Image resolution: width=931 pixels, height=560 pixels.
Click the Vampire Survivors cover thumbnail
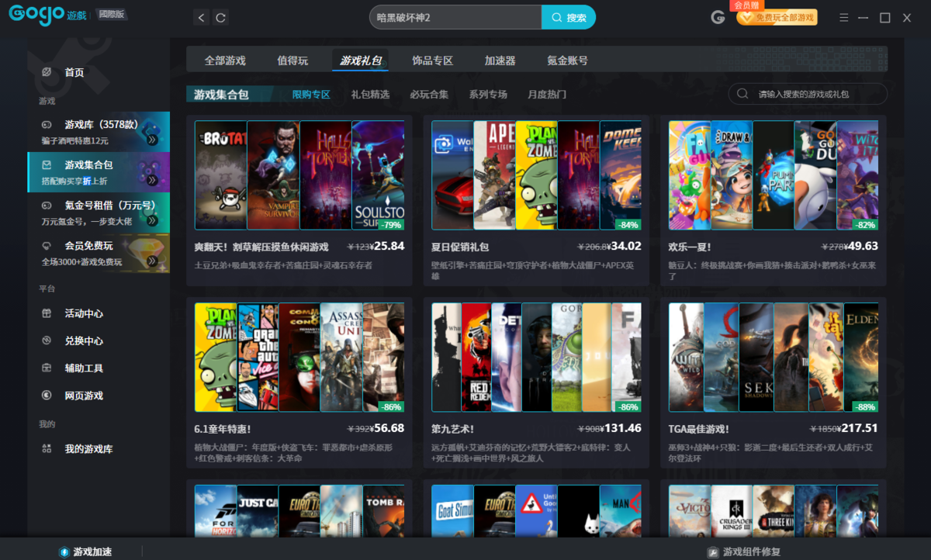(x=274, y=175)
